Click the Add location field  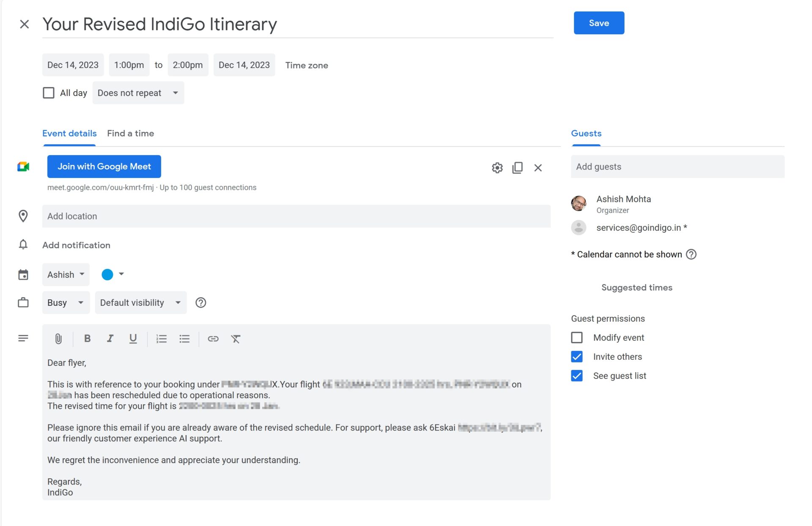(296, 216)
